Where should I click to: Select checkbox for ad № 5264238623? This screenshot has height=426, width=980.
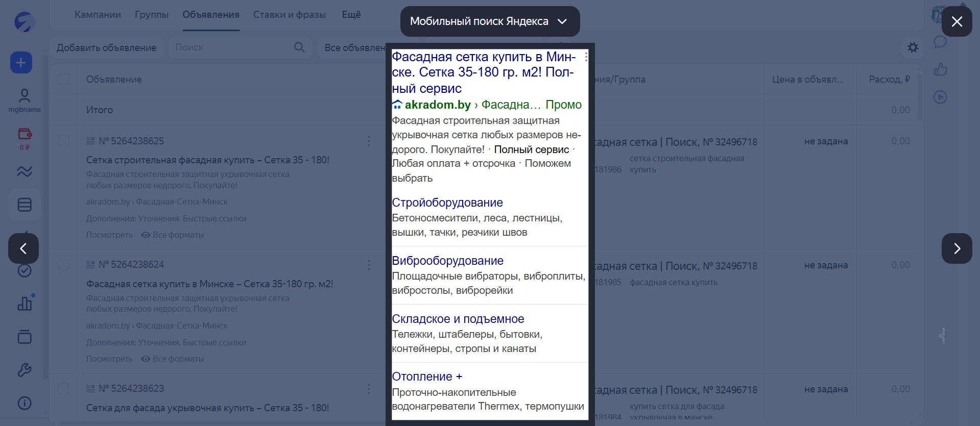pos(63,389)
